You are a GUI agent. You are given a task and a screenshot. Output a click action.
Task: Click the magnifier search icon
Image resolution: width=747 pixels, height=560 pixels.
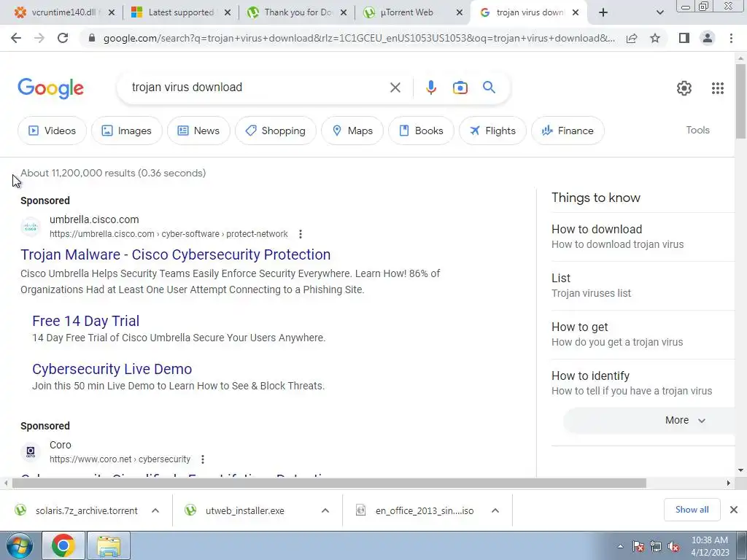coord(489,87)
